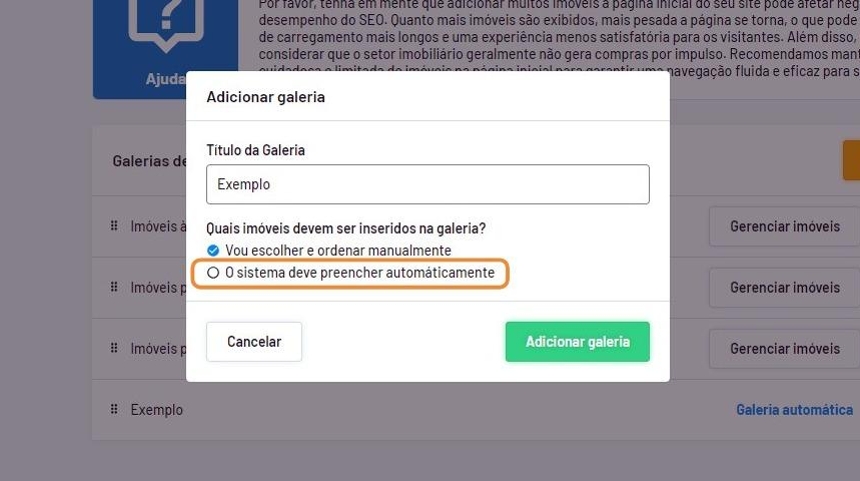
Task: Click the 'Título da Galeria' field label
Action: (x=255, y=150)
